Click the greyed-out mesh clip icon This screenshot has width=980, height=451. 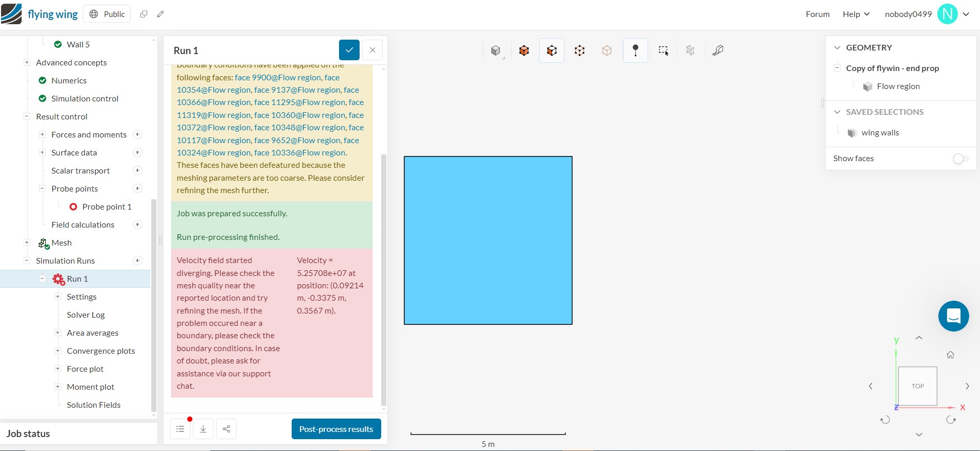(x=690, y=50)
